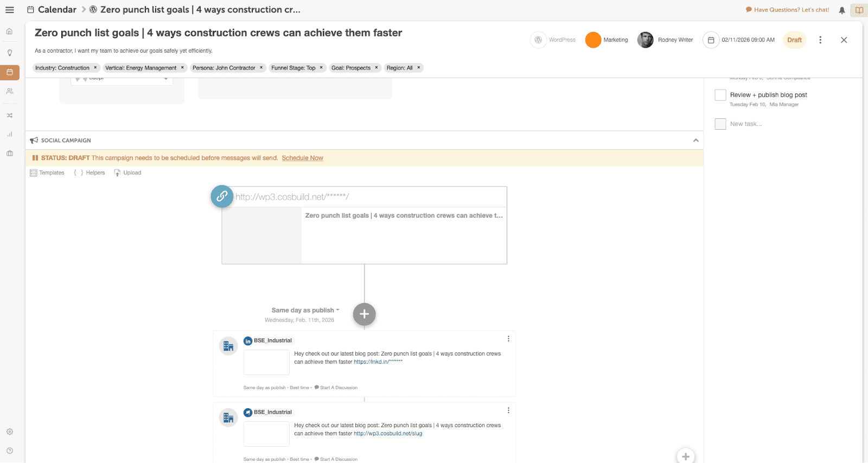This screenshot has height=463, width=868.
Task: Remove the Industry: Construction tag
Action: (x=95, y=68)
